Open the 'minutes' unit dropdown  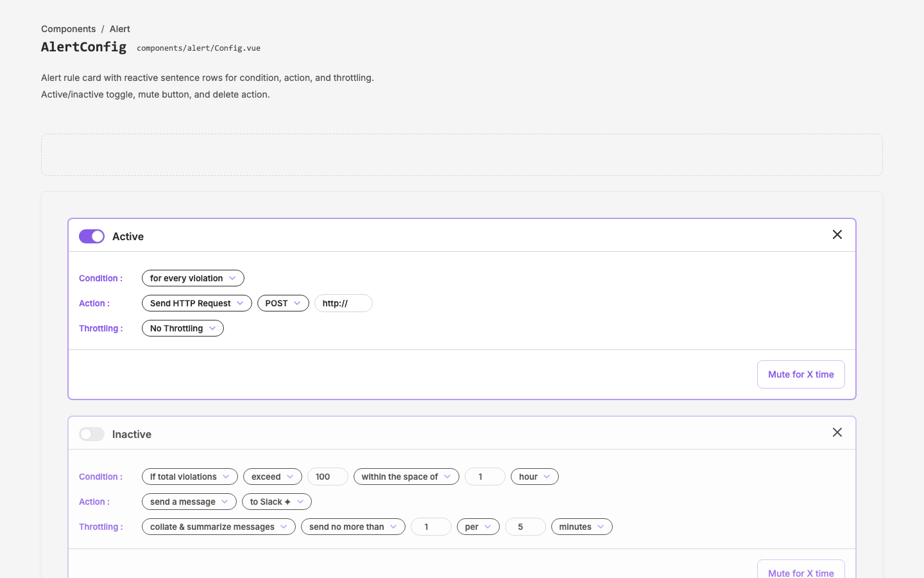click(x=582, y=527)
